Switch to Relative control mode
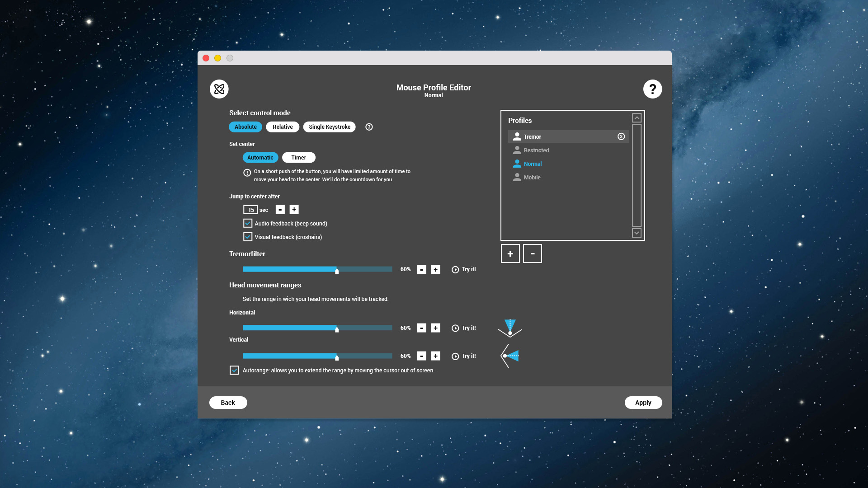 click(282, 127)
